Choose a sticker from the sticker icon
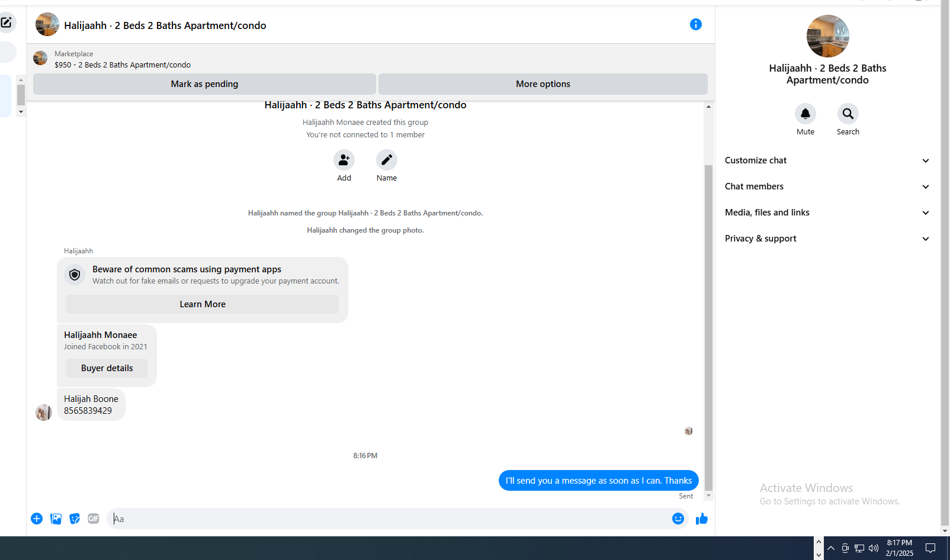The height and width of the screenshot is (560, 950). click(x=75, y=519)
